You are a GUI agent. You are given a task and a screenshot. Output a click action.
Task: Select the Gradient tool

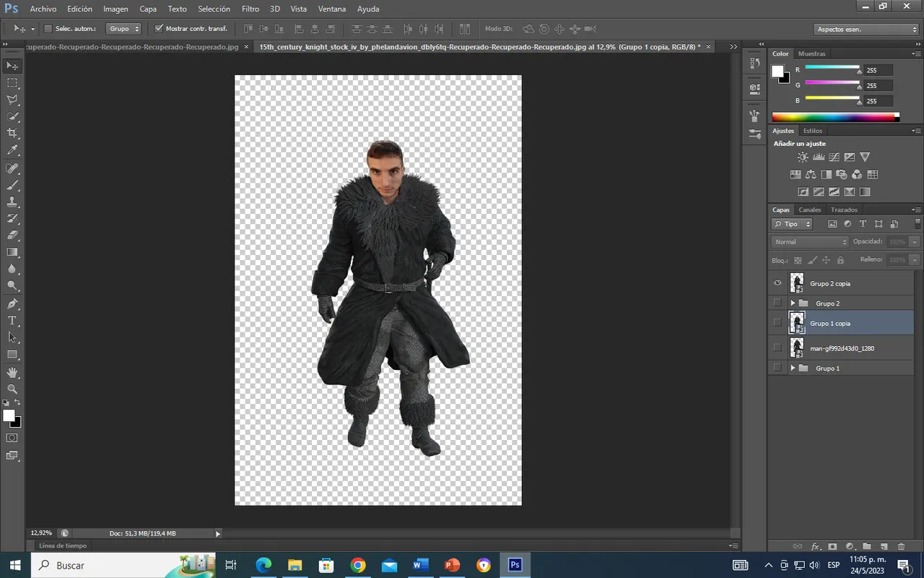coord(12,252)
